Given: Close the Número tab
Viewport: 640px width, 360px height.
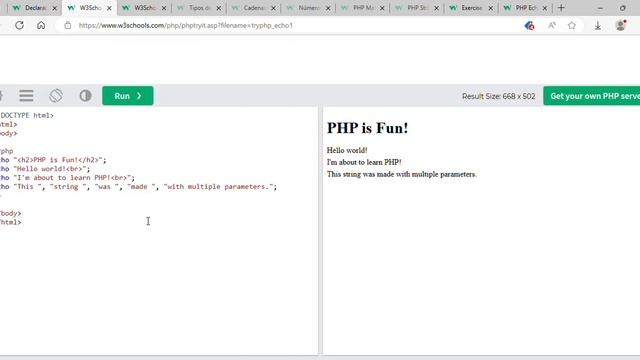Looking at the screenshot, I should click(328, 8).
